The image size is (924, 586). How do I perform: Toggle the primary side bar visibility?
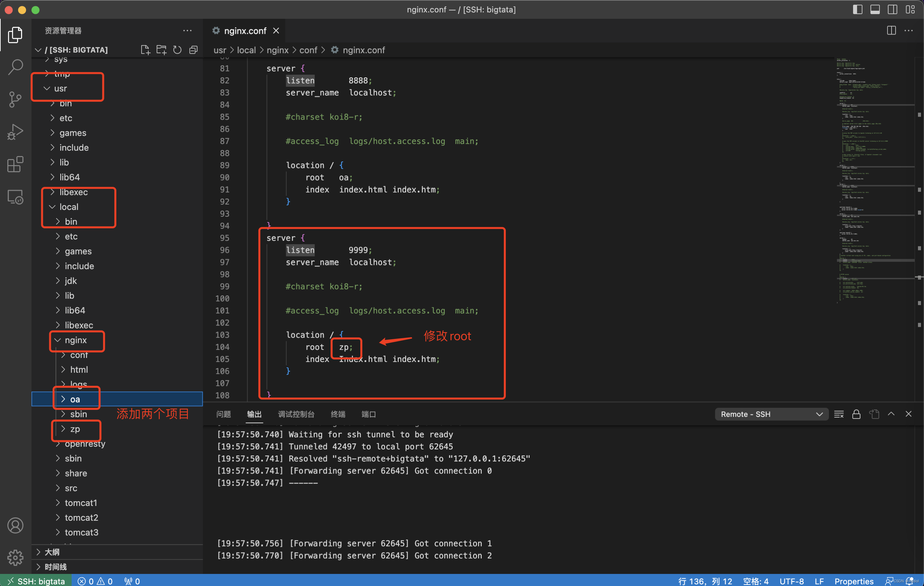[x=858, y=10]
